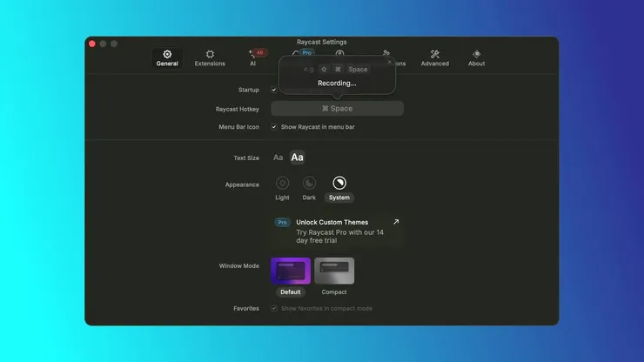Select the Compact window mode thumbnail
The height and width of the screenshot is (362, 644).
tap(334, 271)
